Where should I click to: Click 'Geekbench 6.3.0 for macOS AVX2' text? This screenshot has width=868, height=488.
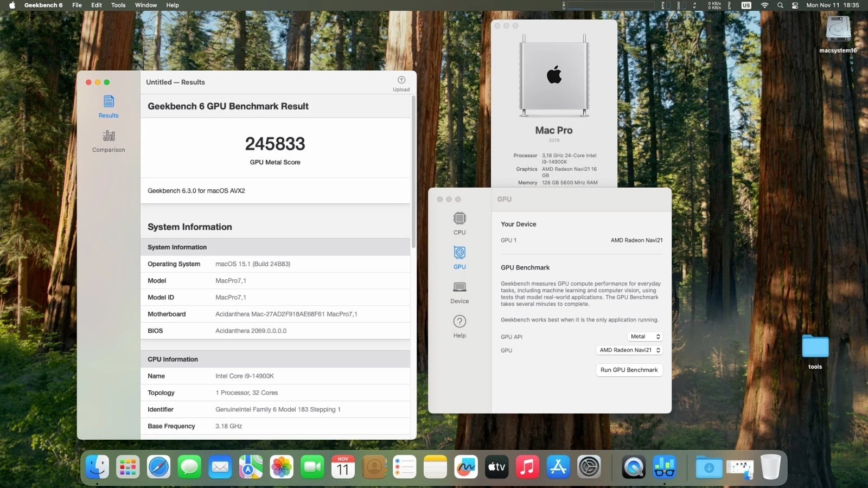point(196,191)
